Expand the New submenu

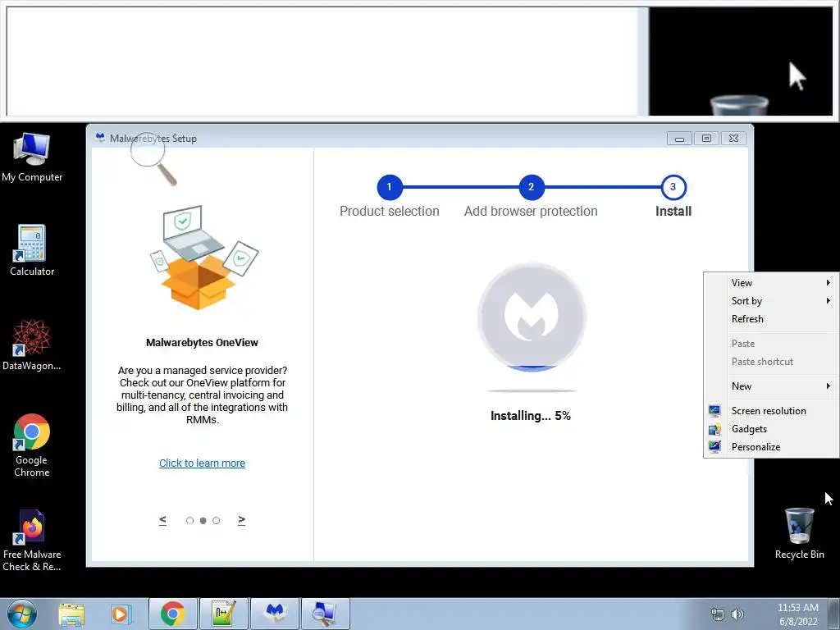coord(771,386)
